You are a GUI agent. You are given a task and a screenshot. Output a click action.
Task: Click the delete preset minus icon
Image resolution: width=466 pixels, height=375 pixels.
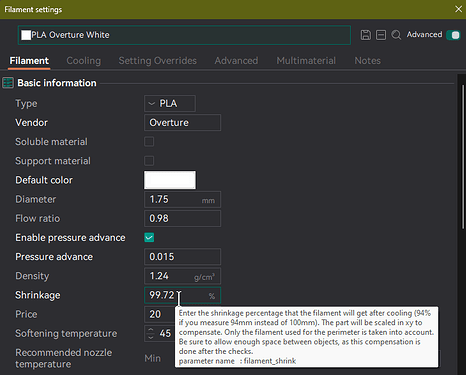pos(381,35)
